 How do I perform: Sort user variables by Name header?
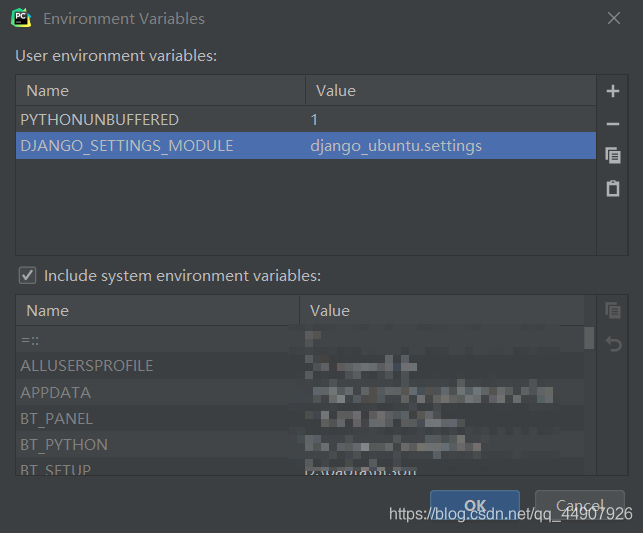[160, 90]
